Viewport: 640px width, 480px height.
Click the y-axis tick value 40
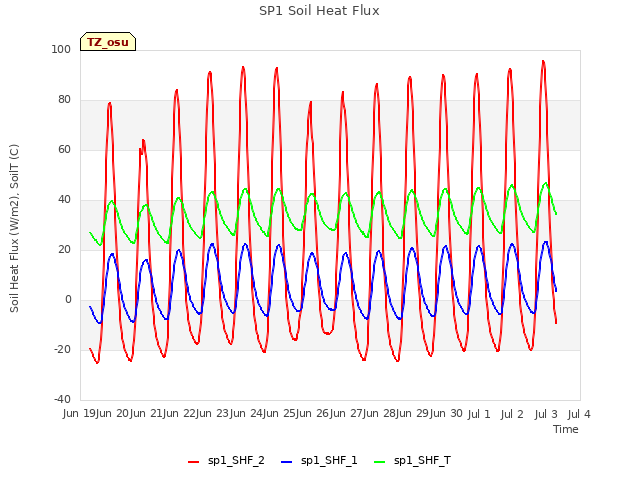coord(64,200)
